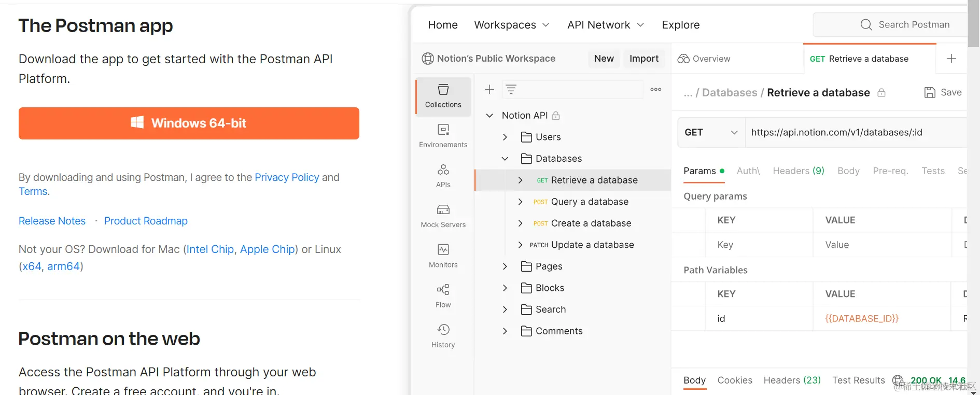Expand the Users folder

click(x=505, y=137)
